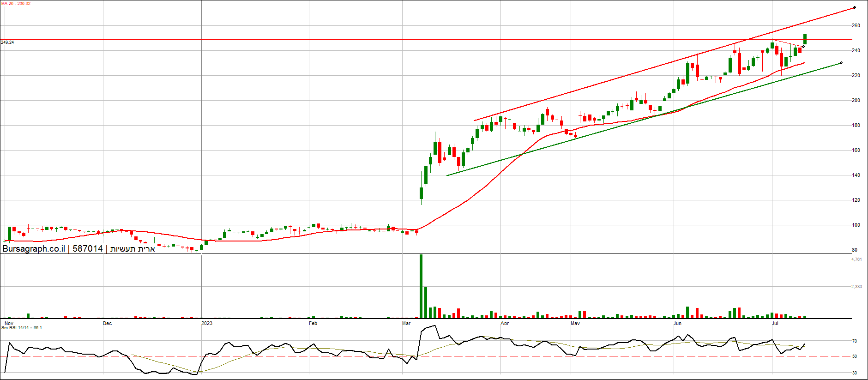This screenshot has height=380, width=868.
Task: Click the 4,761 volume axis label
Action: click(x=856, y=259)
